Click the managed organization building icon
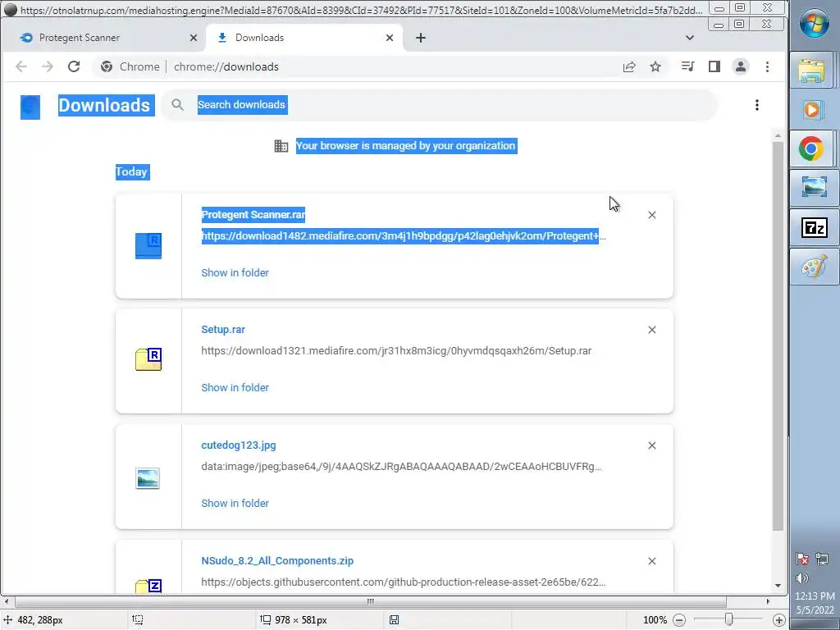 pyautogui.click(x=281, y=146)
